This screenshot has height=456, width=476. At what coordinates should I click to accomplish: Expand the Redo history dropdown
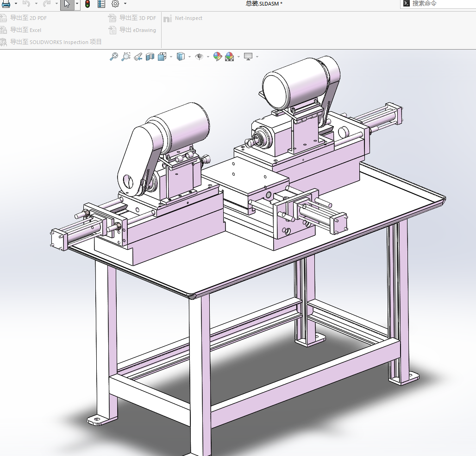[x=56, y=4]
